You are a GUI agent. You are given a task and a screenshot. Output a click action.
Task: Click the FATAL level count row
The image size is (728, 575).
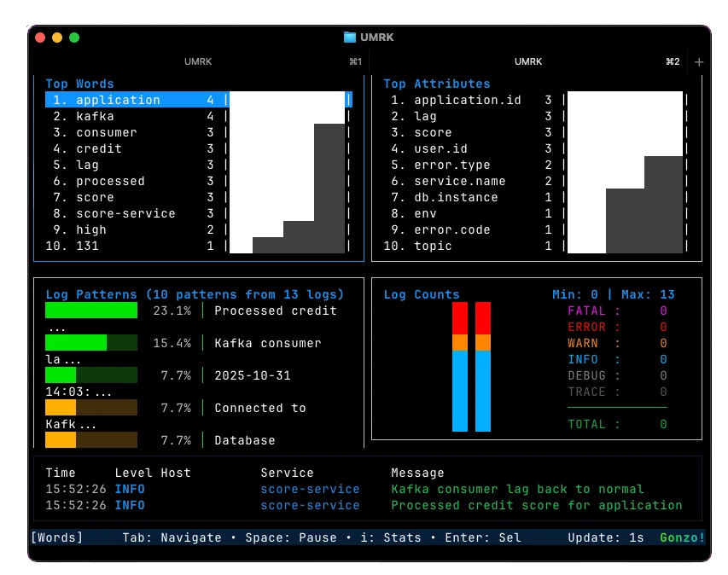pos(616,311)
